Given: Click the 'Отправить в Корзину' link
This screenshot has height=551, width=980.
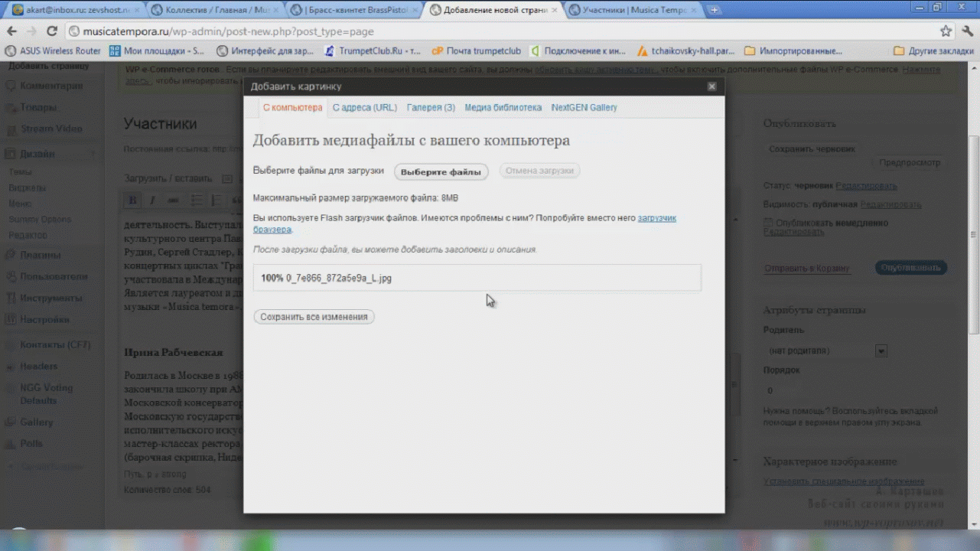Looking at the screenshot, I should coord(807,269).
